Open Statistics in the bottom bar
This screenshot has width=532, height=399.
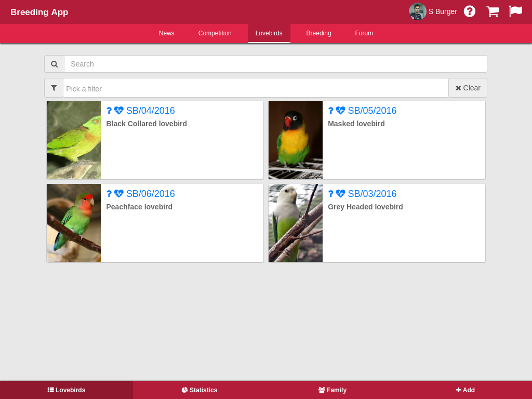pyautogui.click(x=199, y=390)
